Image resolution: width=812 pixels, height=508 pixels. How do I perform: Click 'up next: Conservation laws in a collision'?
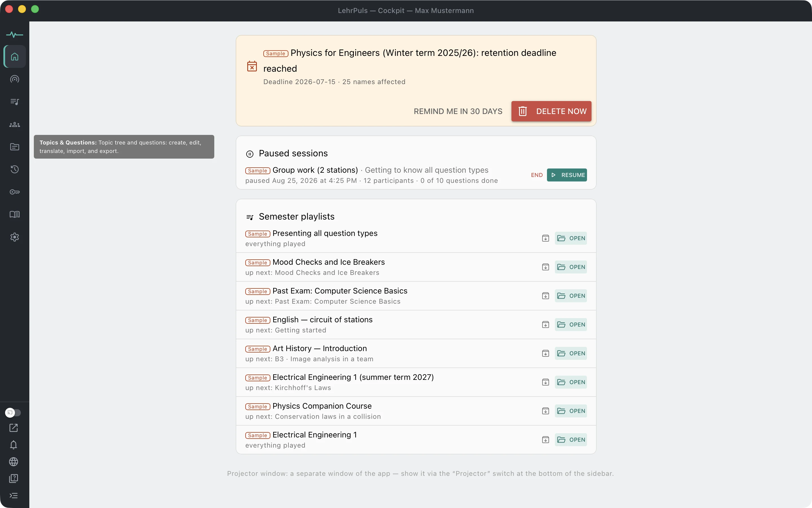(313, 417)
